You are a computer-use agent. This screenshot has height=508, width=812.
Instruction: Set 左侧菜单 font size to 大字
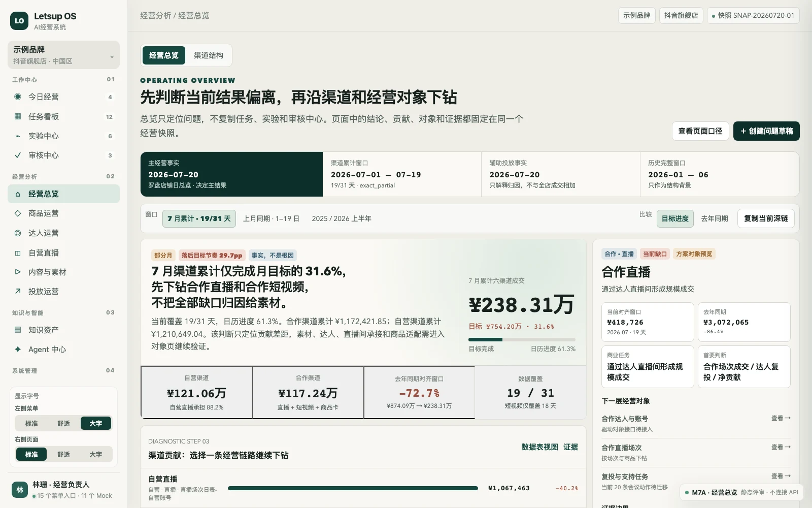click(95, 423)
